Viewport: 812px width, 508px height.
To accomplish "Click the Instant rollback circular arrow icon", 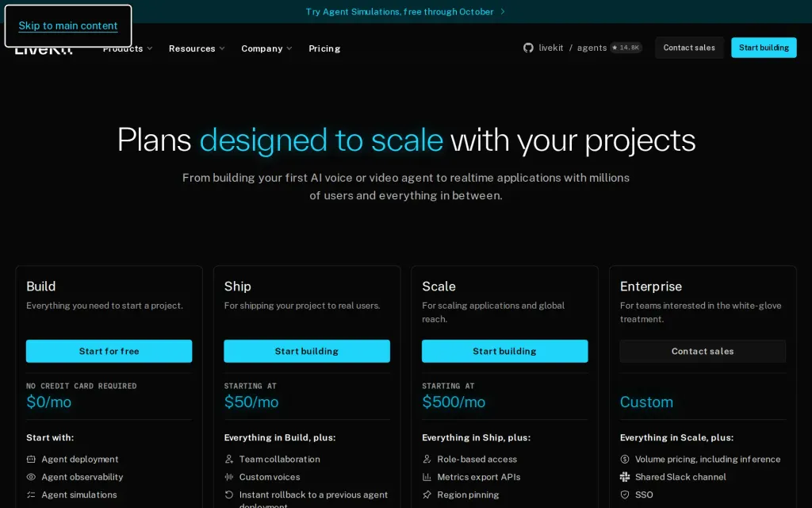I will pyautogui.click(x=229, y=495).
